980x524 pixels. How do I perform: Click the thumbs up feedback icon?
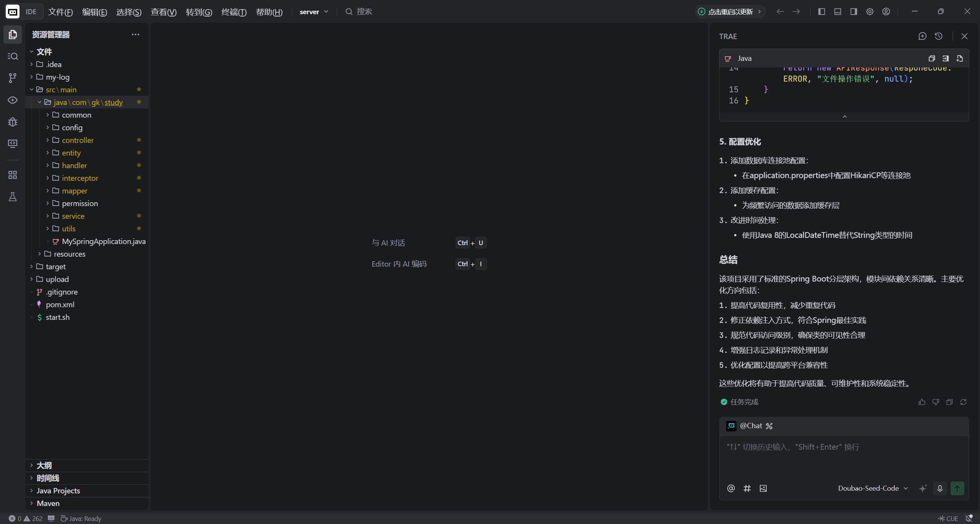[922, 402]
